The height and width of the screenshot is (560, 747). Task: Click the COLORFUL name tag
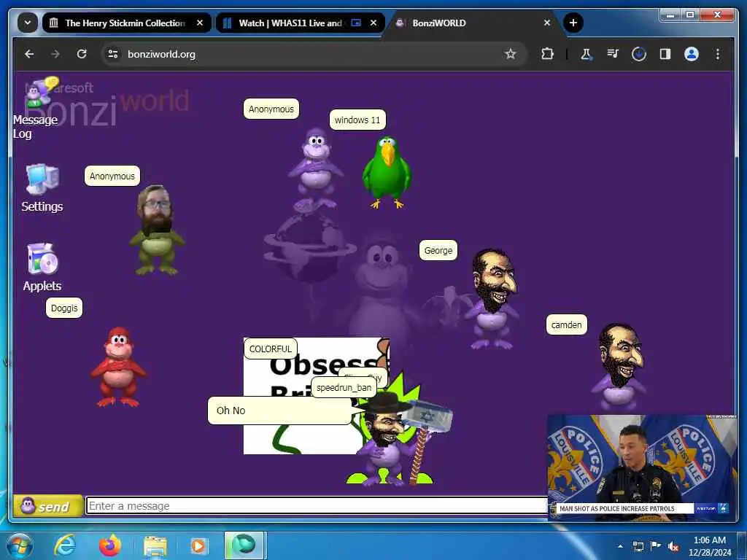[270, 349]
